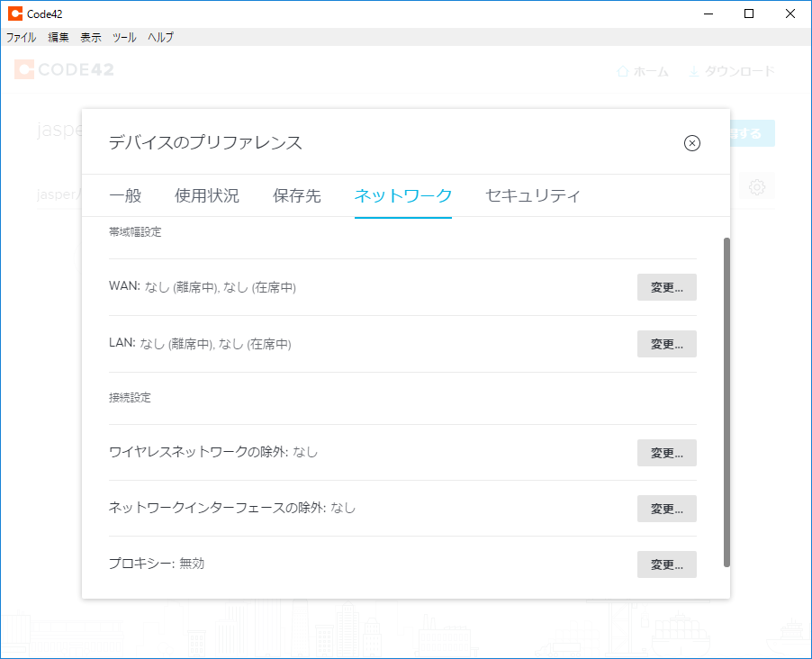The image size is (812, 659).
Task: Change the プロキシー setting
Action: point(666,564)
